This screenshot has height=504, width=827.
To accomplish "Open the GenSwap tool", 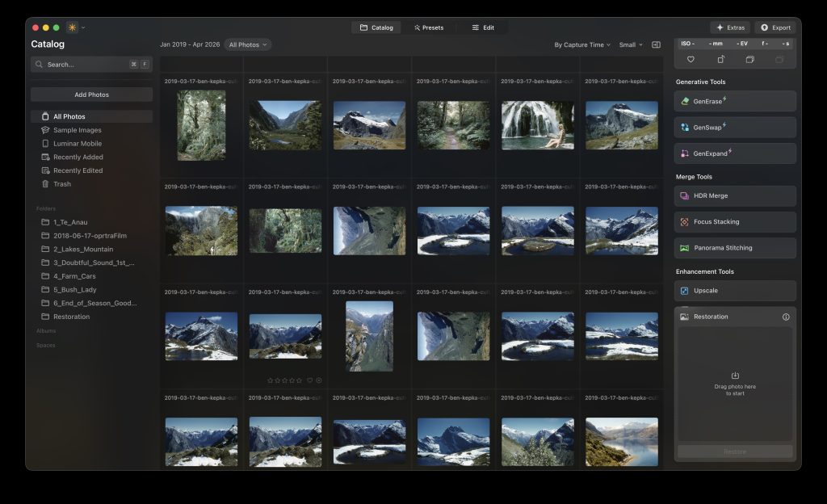I will coord(733,127).
